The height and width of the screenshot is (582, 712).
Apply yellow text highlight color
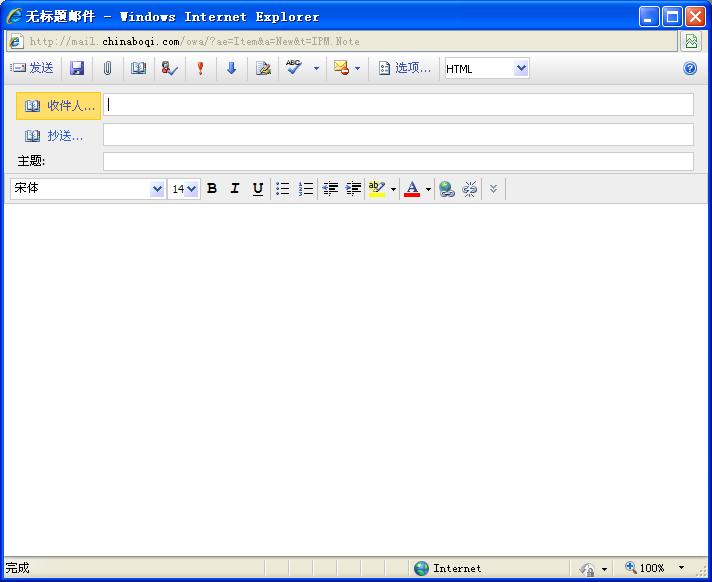(377, 188)
